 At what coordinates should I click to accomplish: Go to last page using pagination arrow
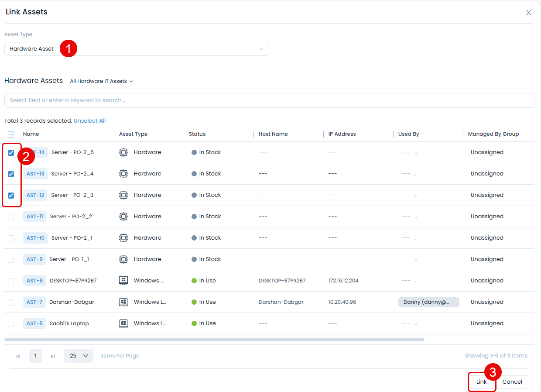(53, 356)
